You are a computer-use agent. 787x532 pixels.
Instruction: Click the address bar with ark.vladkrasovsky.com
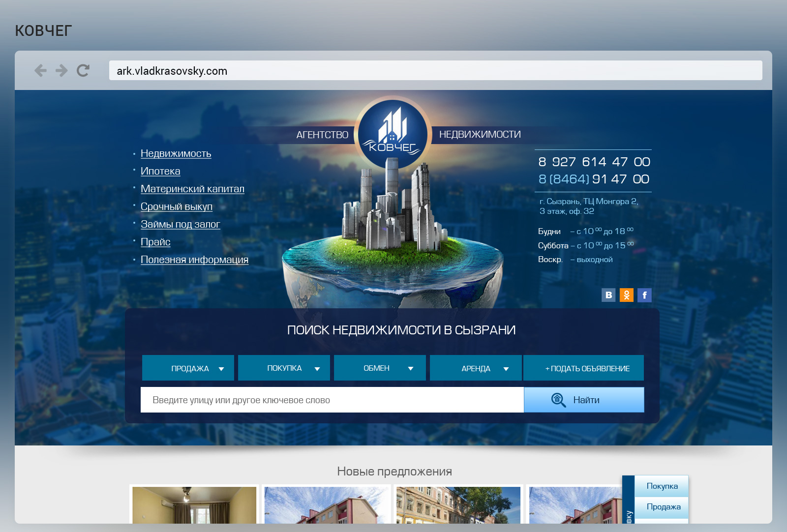point(435,70)
